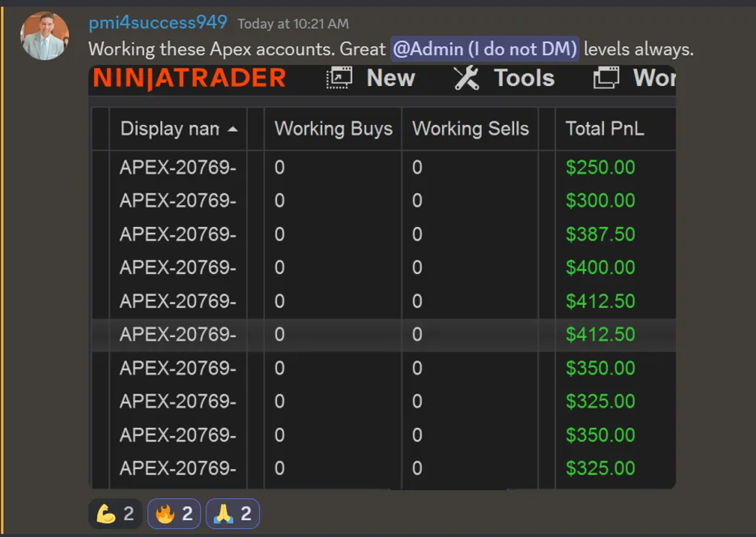Toggle the praying hands reaction
The image size is (756, 537).
point(233,514)
